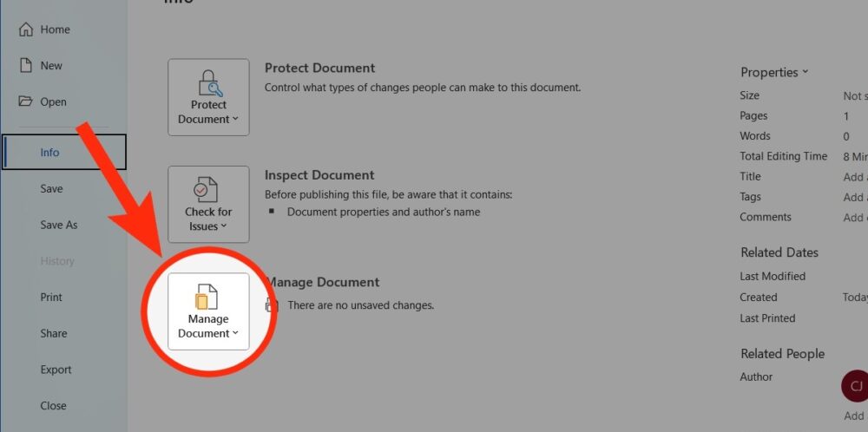Select the Info tab

coord(64,152)
